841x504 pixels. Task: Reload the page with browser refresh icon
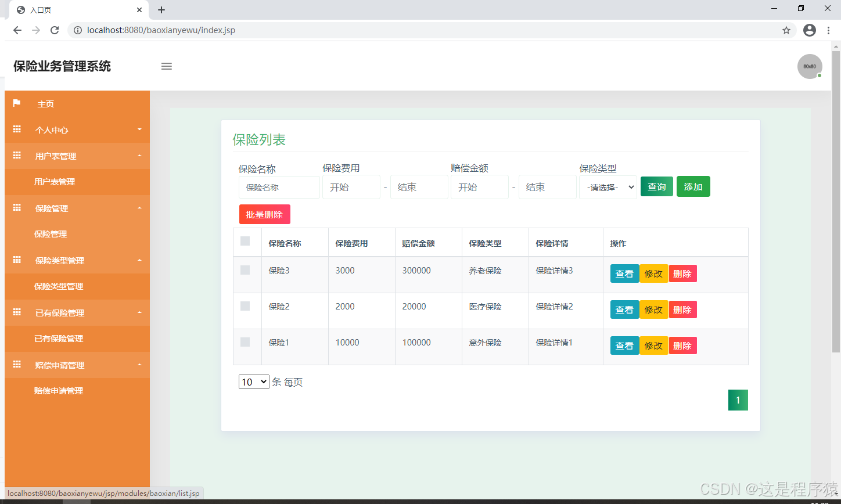pyautogui.click(x=55, y=30)
